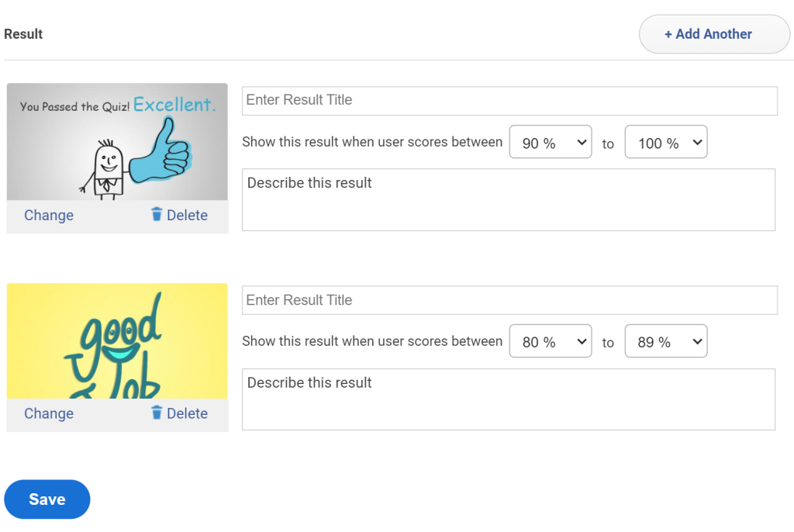Screen dimensions: 794x532
Task: Click Change under the Excellent image
Action: (x=49, y=216)
